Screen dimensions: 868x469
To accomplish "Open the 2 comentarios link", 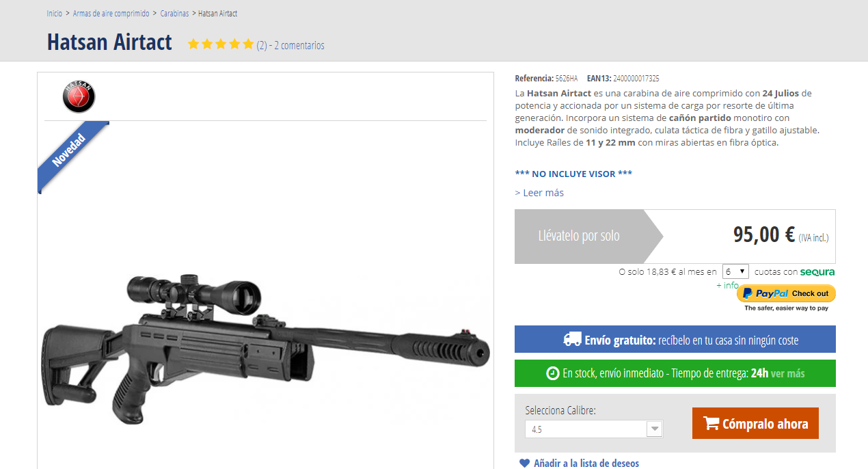I will (299, 46).
